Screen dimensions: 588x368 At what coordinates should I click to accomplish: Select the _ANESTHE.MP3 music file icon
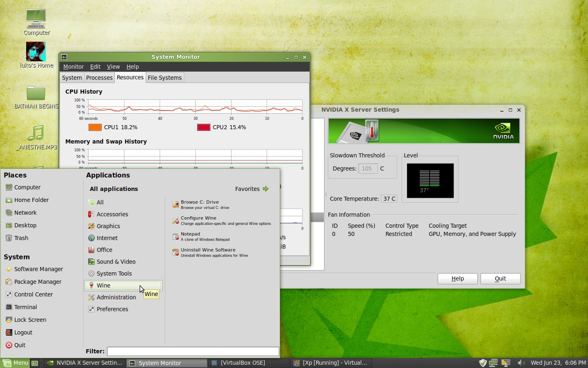pos(36,138)
